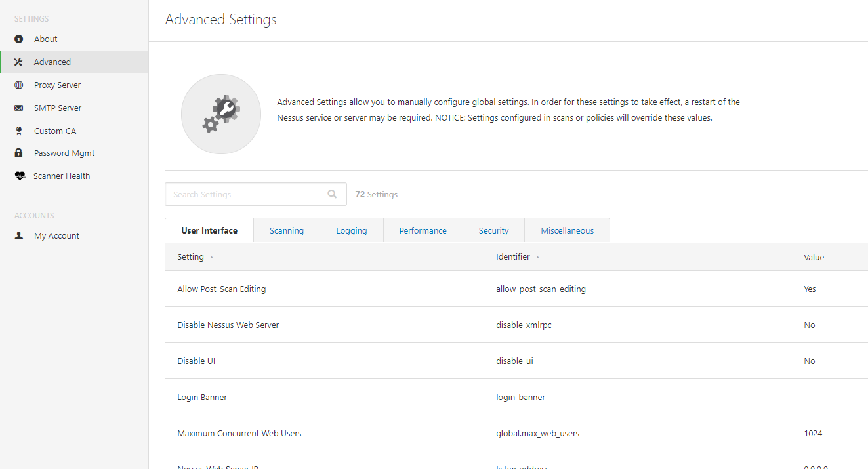Open the Logging tab
The image size is (868, 469).
[352, 231]
